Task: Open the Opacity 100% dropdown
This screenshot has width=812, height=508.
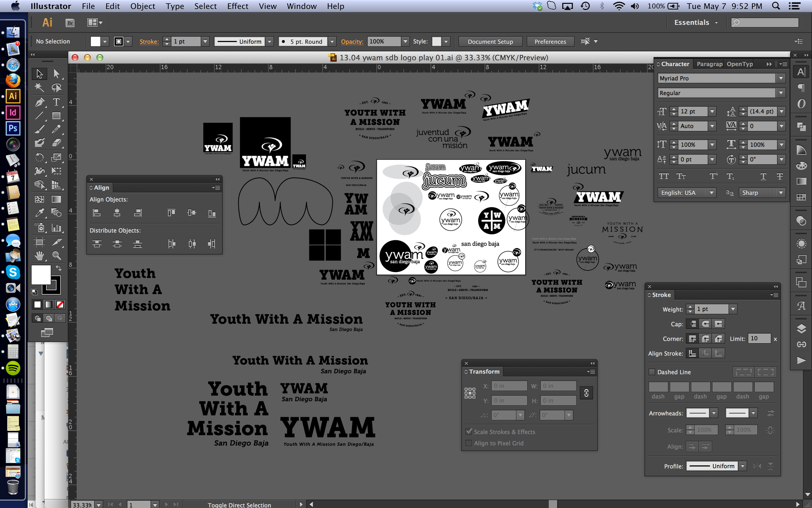Action: click(x=405, y=42)
